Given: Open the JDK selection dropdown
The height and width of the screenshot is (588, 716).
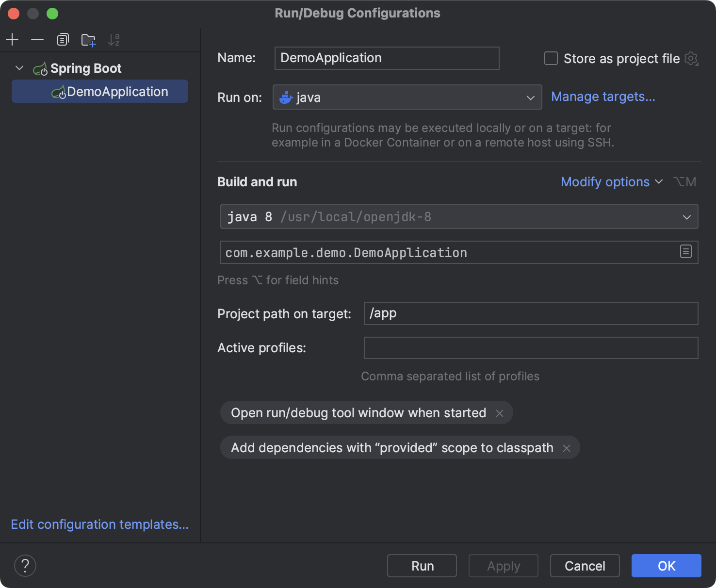Looking at the screenshot, I should click(x=686, y=216).
